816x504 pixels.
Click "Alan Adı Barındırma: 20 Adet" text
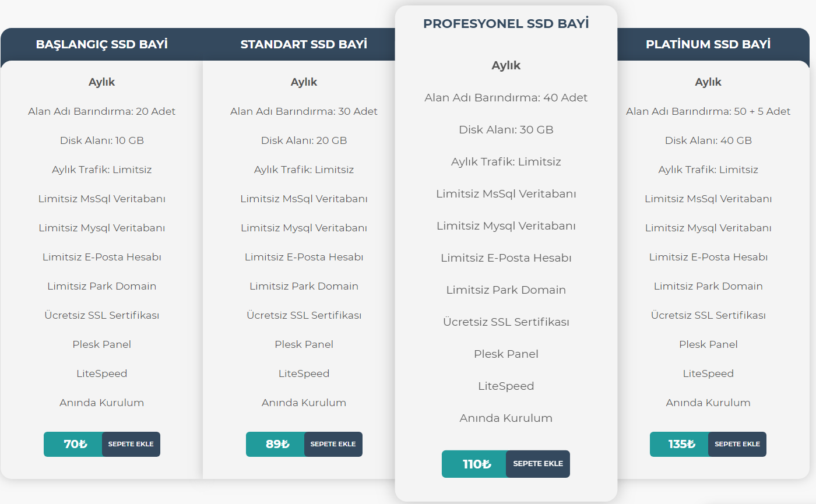coord(102,111)
